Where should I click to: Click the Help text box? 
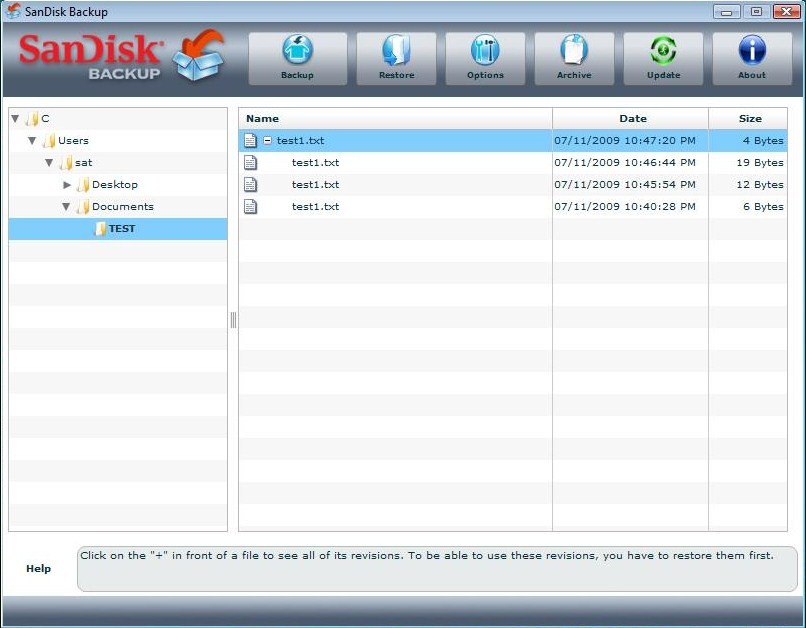[437, 569]
